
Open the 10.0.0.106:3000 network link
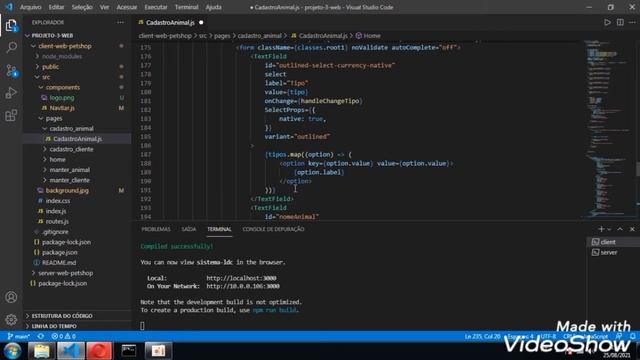tap(243, 287)
